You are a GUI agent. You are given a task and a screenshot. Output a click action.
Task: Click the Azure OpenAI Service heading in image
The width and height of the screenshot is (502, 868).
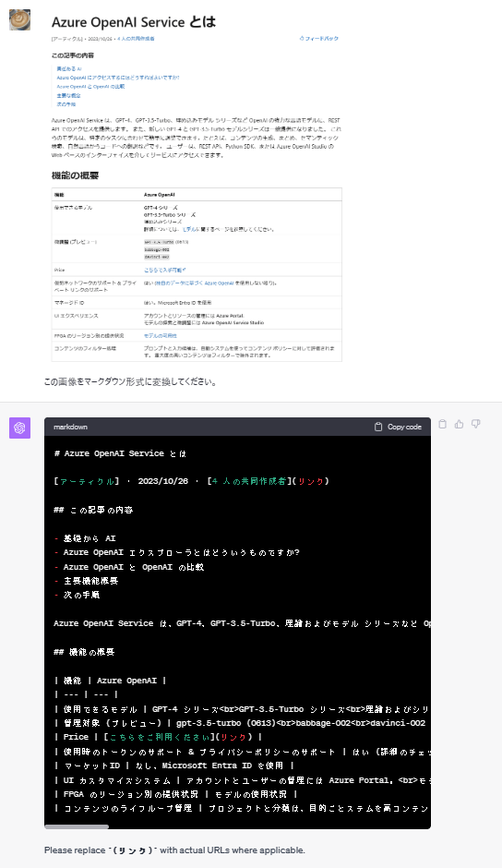[134, 22]
